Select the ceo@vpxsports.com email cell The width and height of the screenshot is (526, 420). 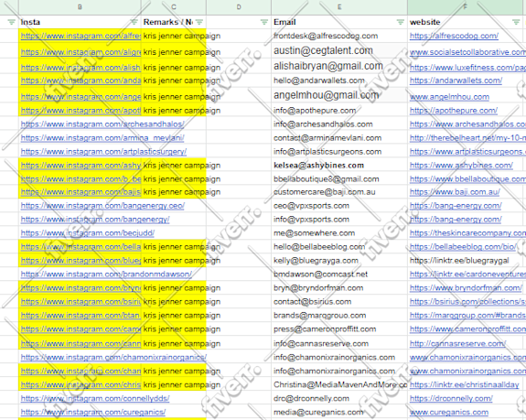[x=339, y=206]
